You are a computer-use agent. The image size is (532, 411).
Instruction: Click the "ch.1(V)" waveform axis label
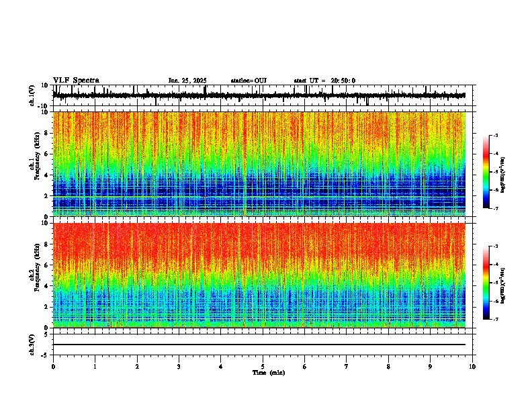[x=32, y=95]
